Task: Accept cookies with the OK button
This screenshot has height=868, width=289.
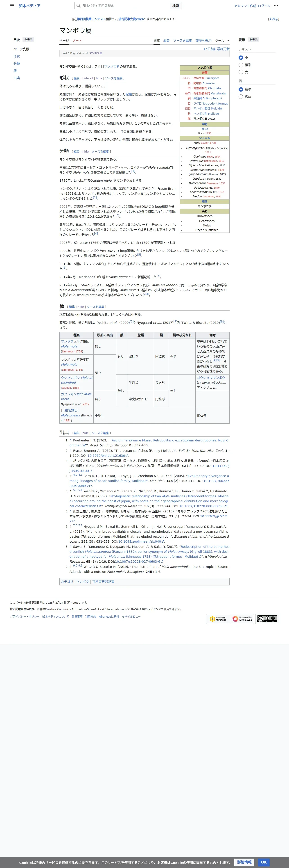Action: tap(264, 862)
